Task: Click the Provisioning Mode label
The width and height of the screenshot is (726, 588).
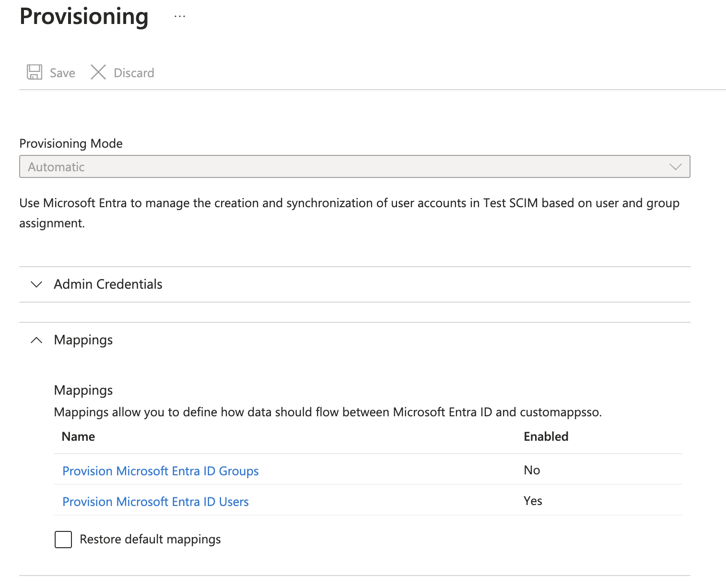Action: [71, 143]
